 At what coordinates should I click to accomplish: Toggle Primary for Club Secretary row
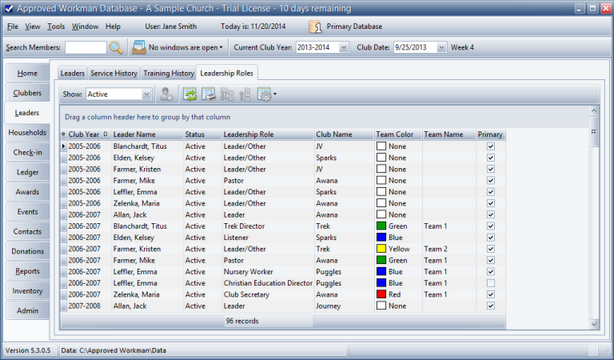pyautogui.click(x=491, y=294)
